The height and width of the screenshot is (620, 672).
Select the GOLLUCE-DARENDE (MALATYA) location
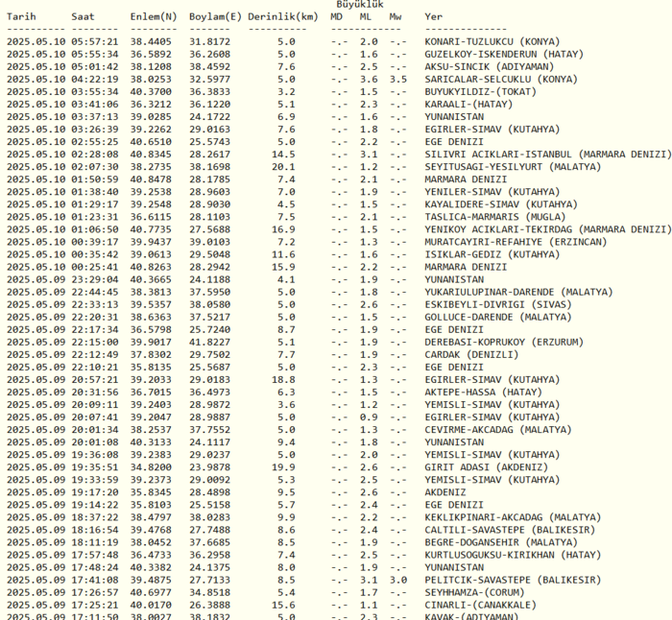click(498, 317)
